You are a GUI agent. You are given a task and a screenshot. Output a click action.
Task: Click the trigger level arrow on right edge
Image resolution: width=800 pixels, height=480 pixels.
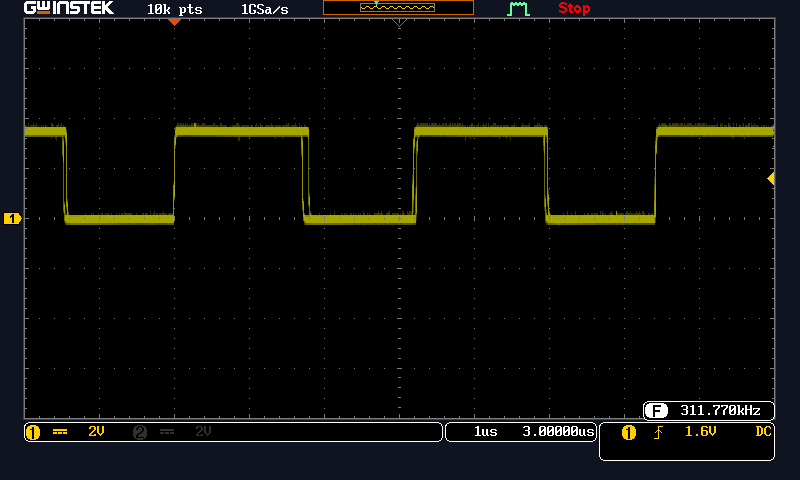771,178
